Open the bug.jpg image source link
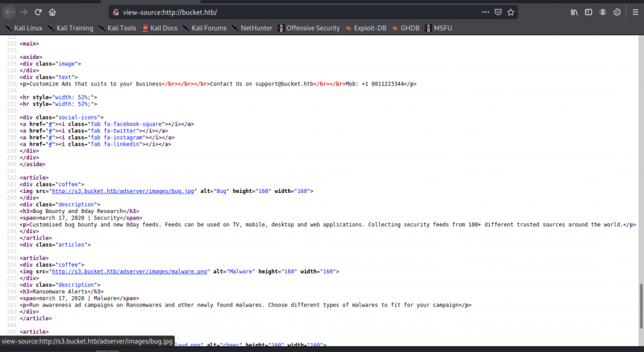 [124, 190]
